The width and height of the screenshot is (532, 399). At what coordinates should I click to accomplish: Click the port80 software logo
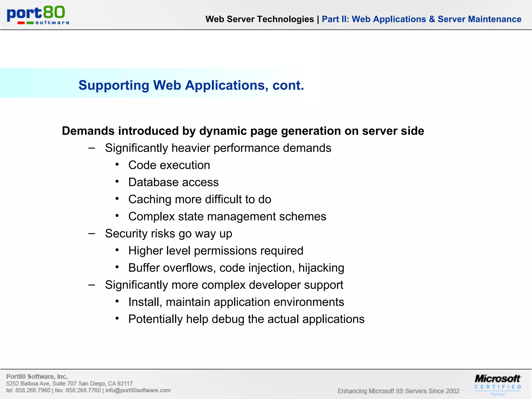point(38,15)
